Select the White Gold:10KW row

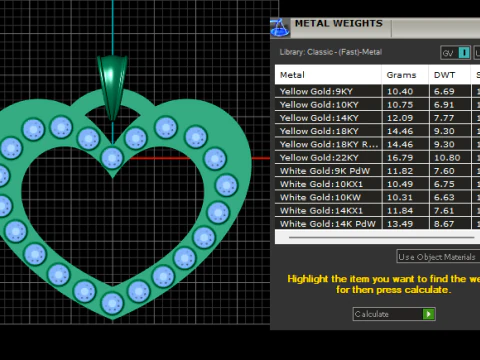point(377,197)
